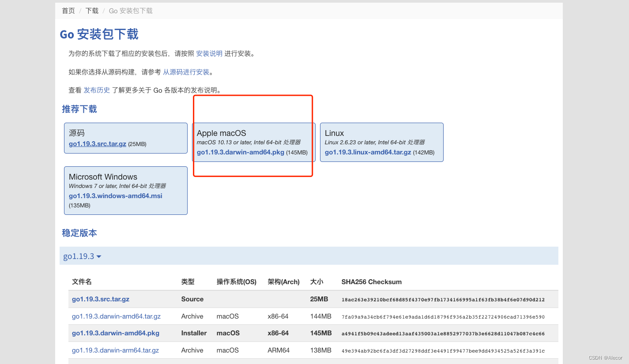Image resolution: width=629 pixels, height=364 pixels.
Task: Click the Installer type cell
Action: [x=194, y=333]
